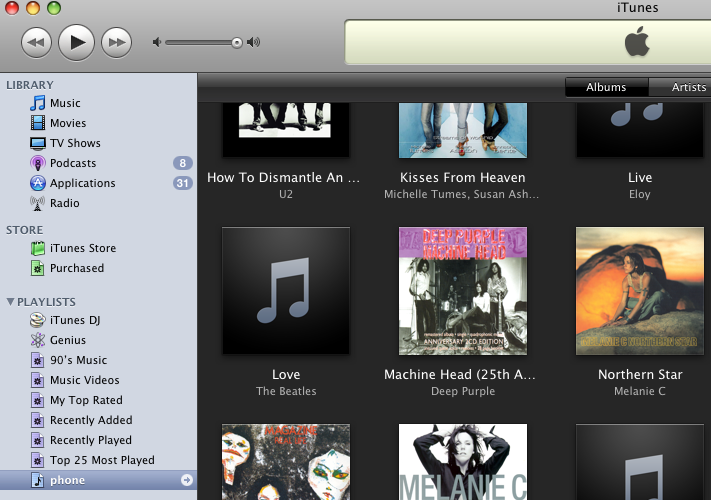
Task: Click the Music Videos smart playlist icon
Action: (x=38, y=380)
